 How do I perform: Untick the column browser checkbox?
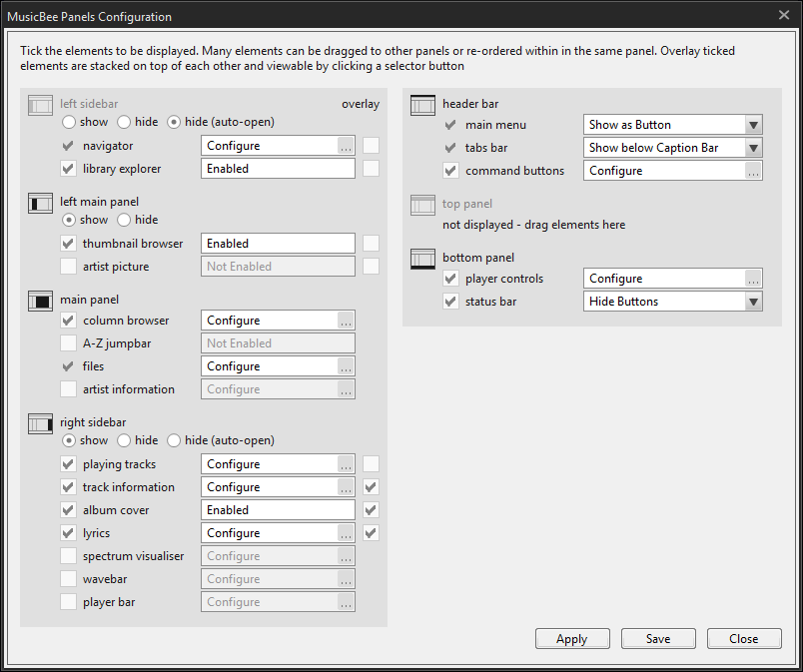tap(68, 321)
